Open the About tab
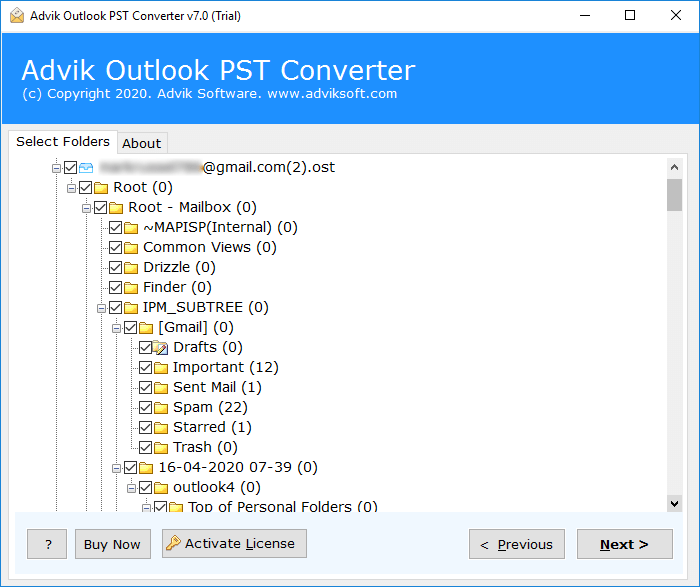The height and width of the screenshot is (587, 700). click(142, 143)
